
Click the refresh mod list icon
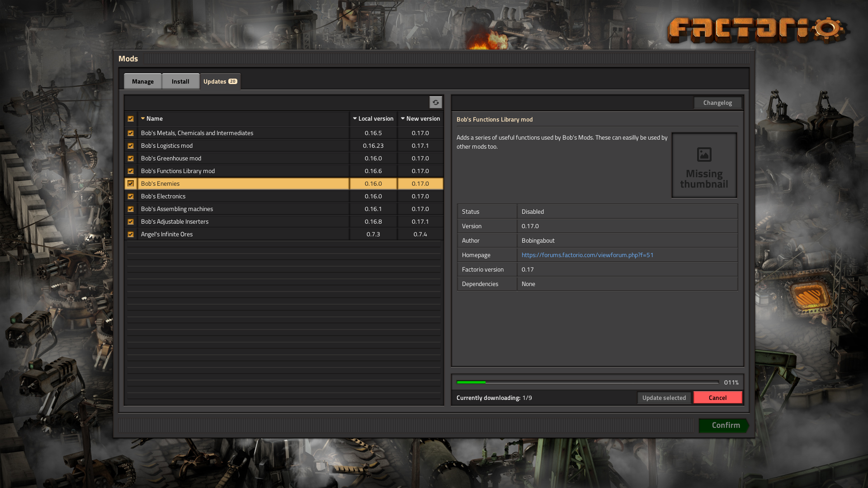(435, 103)
